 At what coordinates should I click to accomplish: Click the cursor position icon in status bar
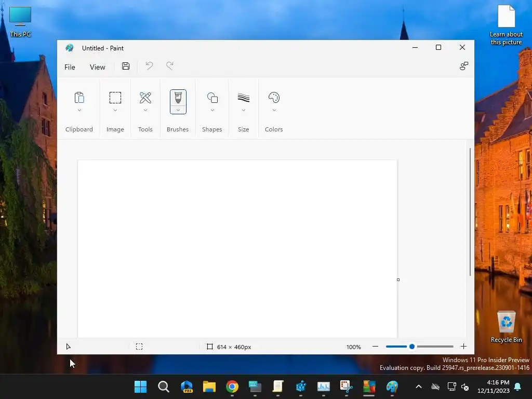point(68,347)
